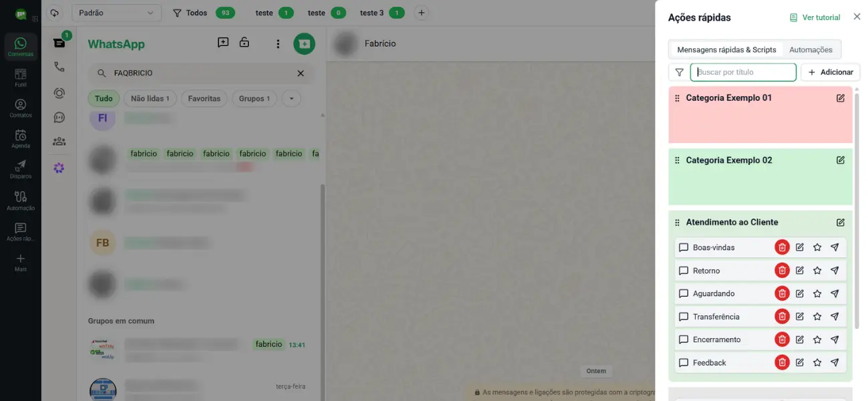Go to Contatos section

[21, 108]
